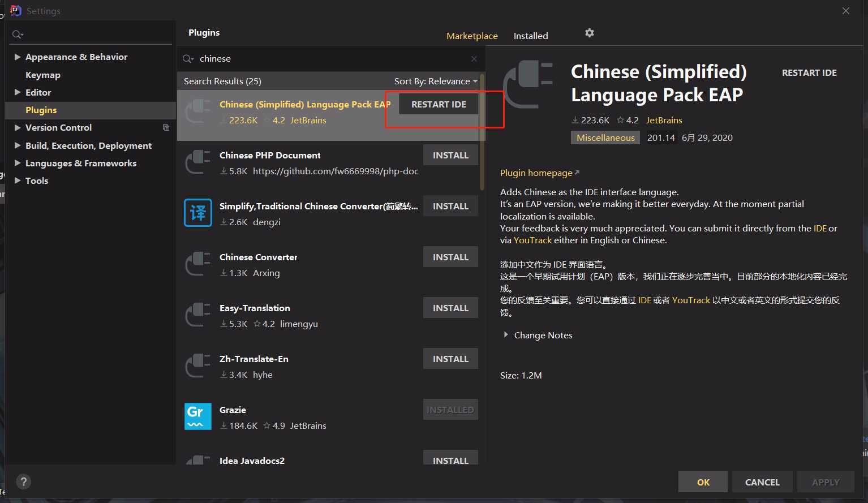Expand Build, Execution, Deployment node
Viewport: 868px width, 503px height.
click(17, 145)
